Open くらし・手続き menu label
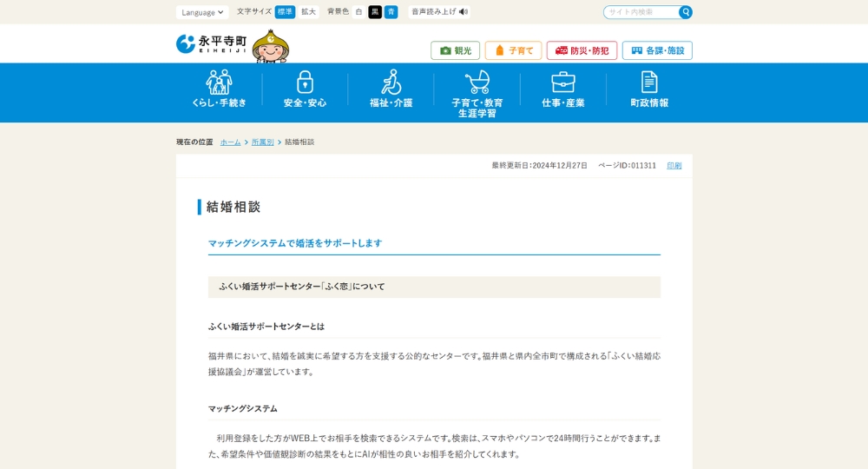 (x=220, y=103)
